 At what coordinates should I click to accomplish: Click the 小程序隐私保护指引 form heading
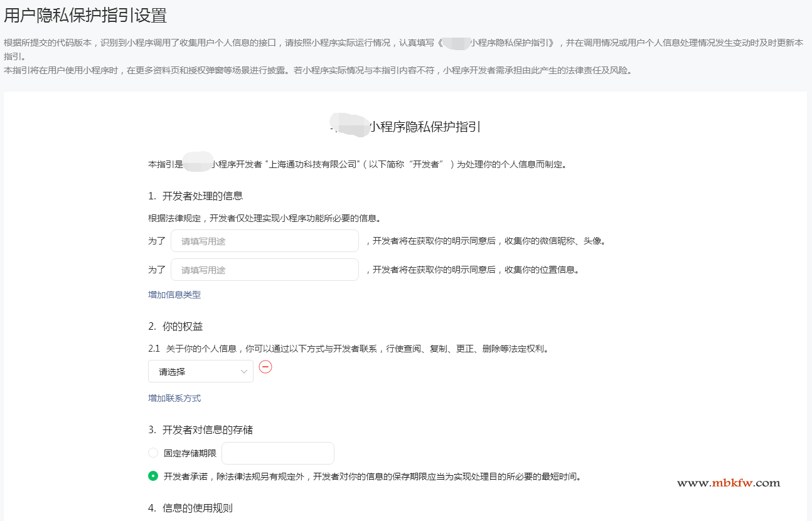424,127
